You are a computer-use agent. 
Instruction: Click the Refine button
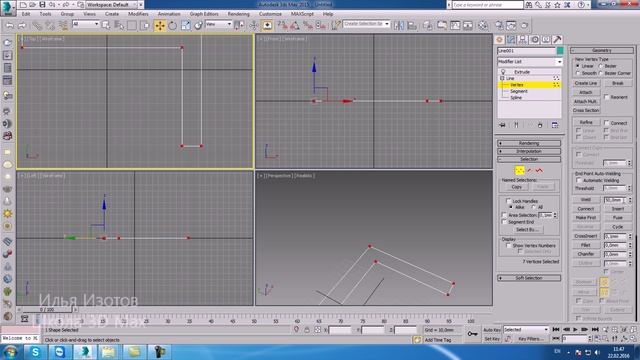(586, 122)
